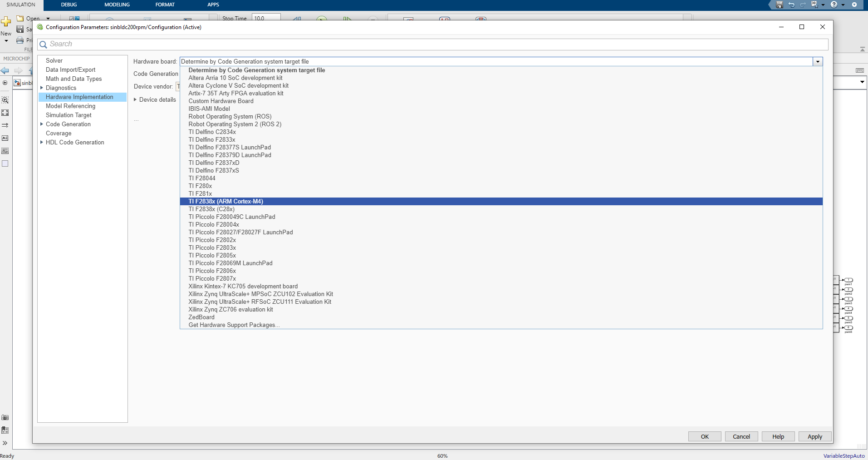Fit the diagram to view
This screenshot has height=460, width=868.
click(x=5, y=112)
